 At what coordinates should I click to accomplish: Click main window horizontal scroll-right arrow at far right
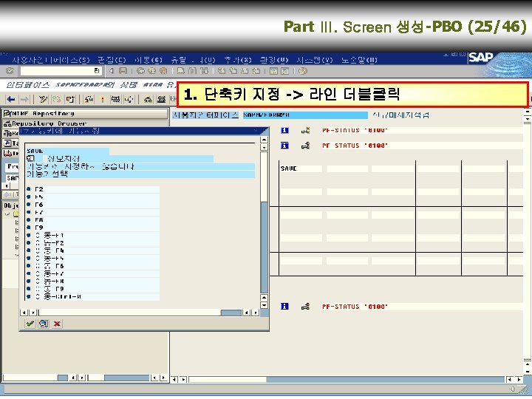(519, 379)
